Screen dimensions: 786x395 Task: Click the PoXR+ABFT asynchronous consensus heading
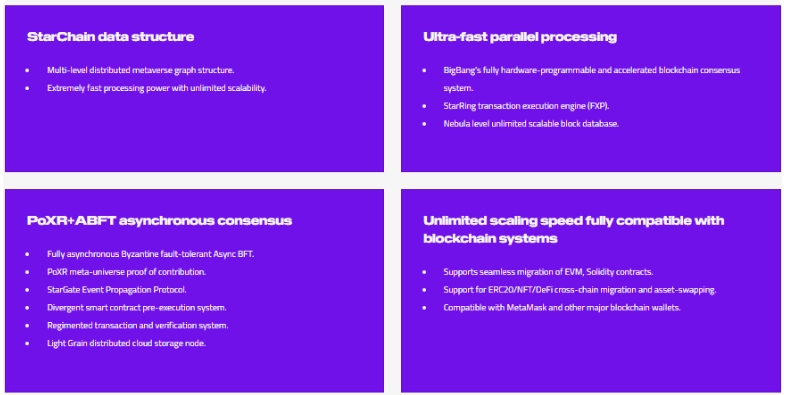[x=159, y=221]
